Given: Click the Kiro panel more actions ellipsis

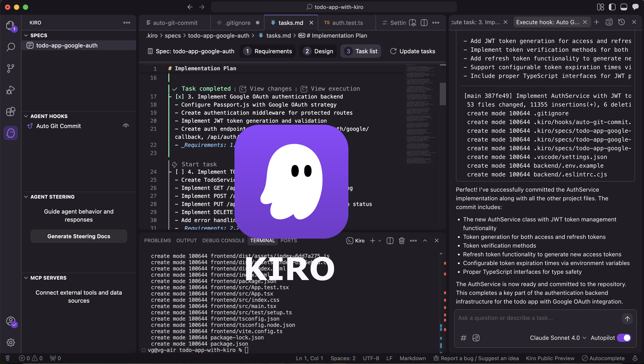Looking at the screenshot, I should [127, 23].
